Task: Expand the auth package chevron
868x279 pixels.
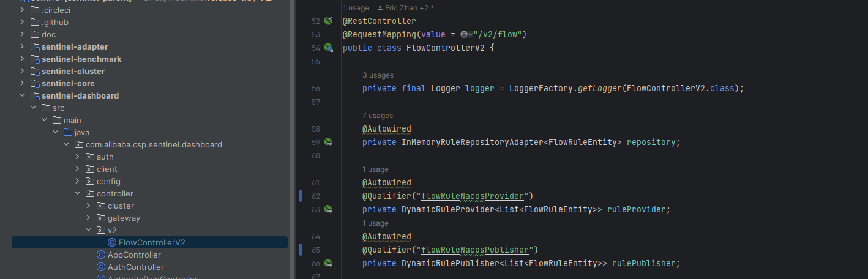Action: (78, 157)
